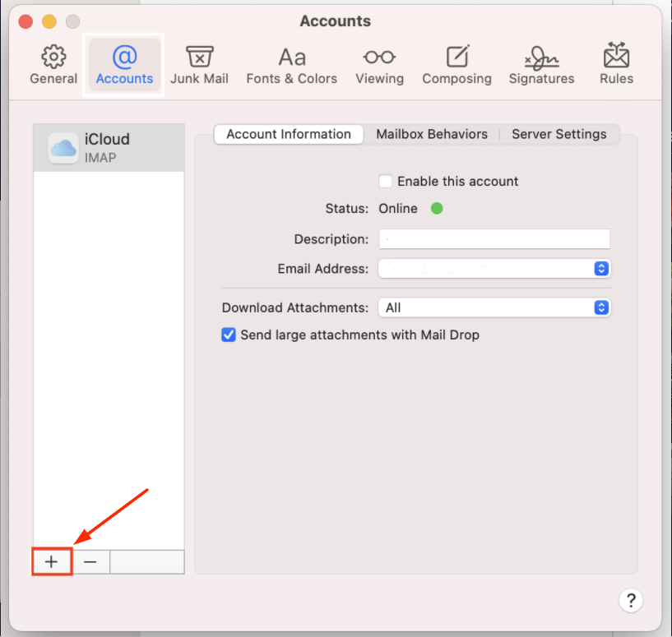672x637 pixels.
Task: Click the plus button to add account
Action: (x=52, y=561)
